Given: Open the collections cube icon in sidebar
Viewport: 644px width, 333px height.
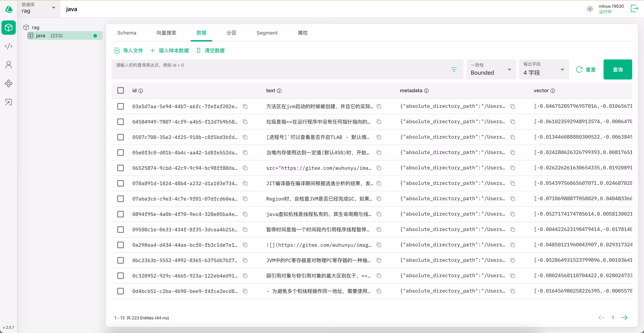Looking at the screenshot, I should pyautogui.click(x=9, y=28).
